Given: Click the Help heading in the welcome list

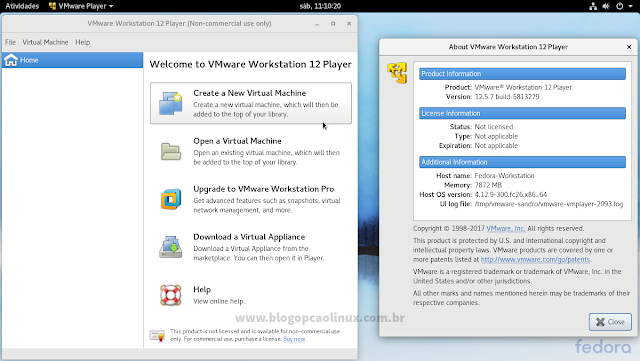Looking at the screenshot, I should [x=202, y=290].
